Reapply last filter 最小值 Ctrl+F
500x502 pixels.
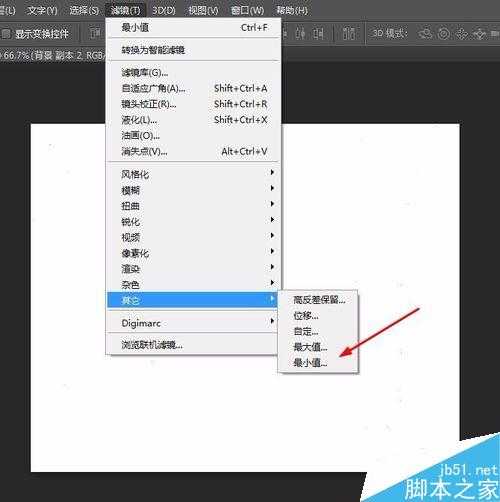(x=194, y=27)
